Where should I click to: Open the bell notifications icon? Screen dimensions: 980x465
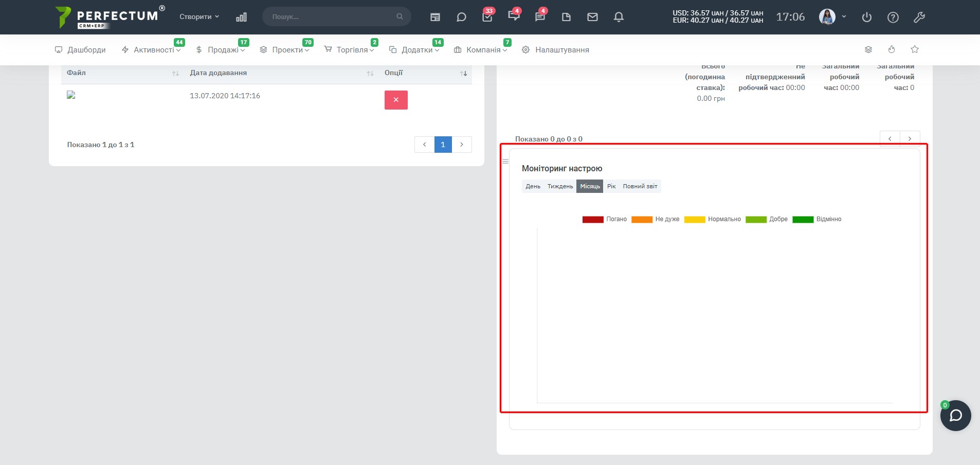[x=619, y=17]
